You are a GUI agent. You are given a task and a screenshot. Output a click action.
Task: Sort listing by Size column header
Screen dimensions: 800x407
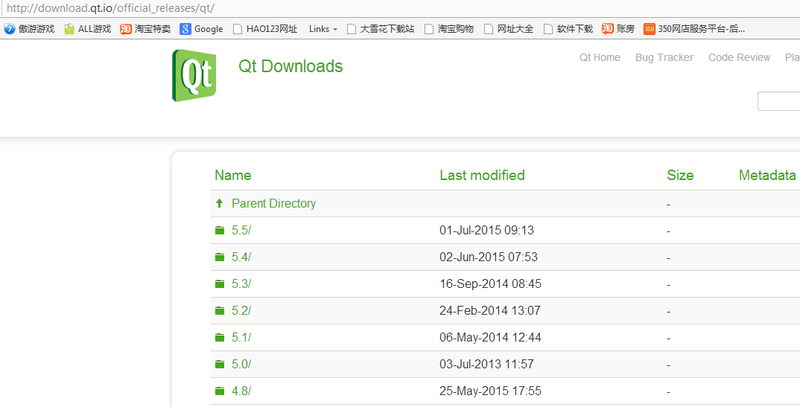680,176
